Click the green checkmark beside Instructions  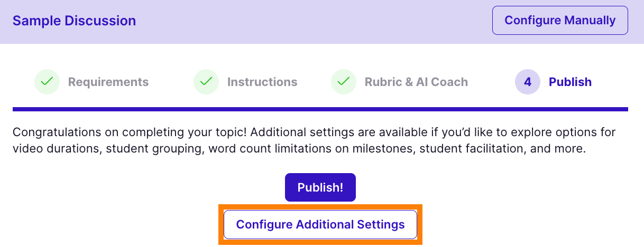click(206, 82)
